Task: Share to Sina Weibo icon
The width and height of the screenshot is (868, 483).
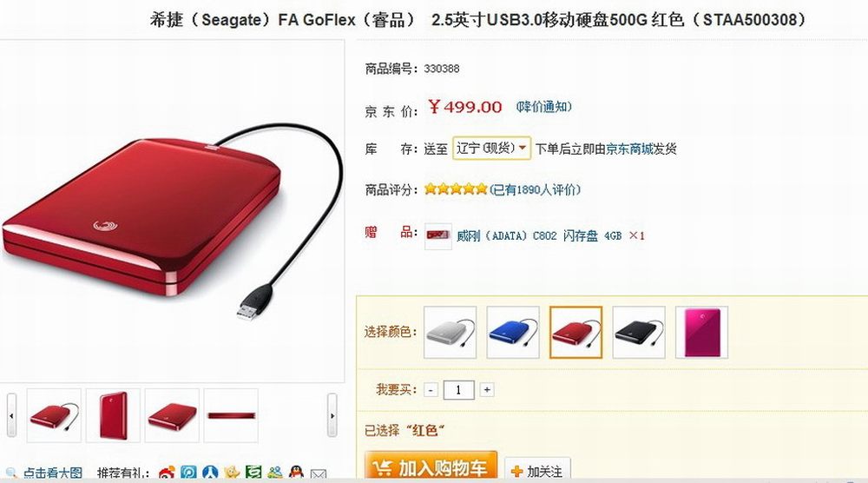Action: click(x=167, y=473)
